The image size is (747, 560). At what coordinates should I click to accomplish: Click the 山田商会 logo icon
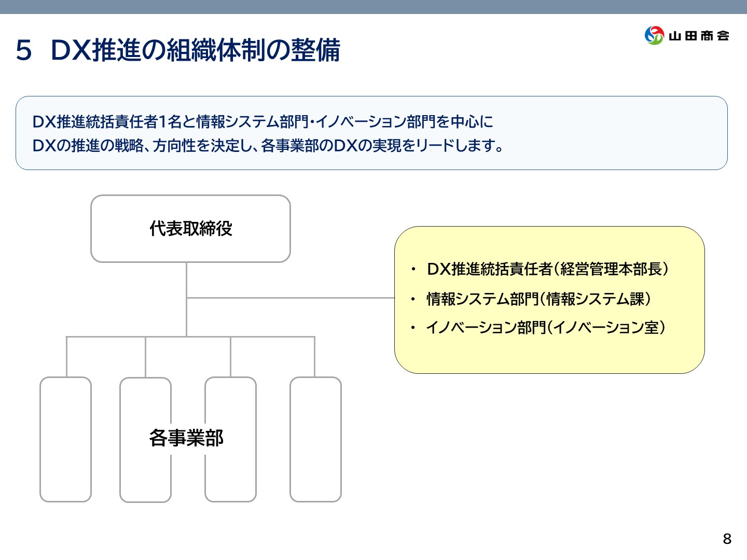coord(654,35)
